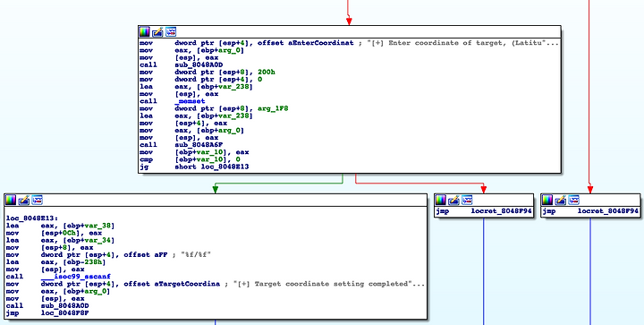Click the graph icon on the middle jmp locret_8048F94 block
This screenshot has width=644, height=325.
468,200
